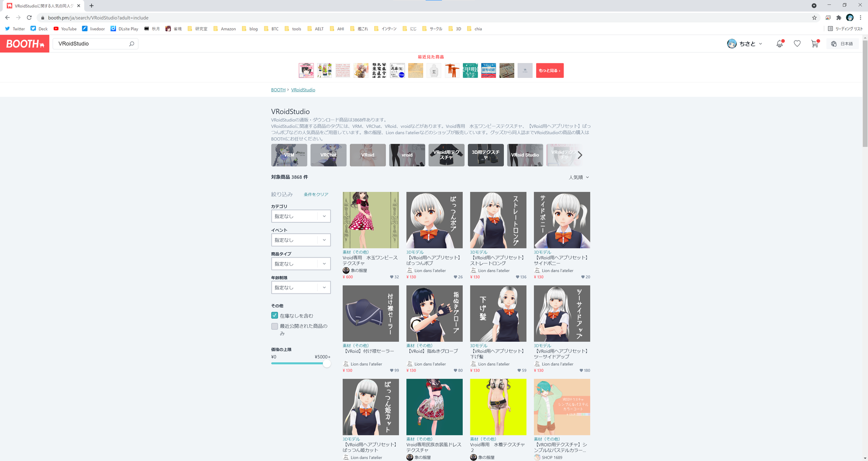
Task: Open the notifications bell
Action: (779, 44)
